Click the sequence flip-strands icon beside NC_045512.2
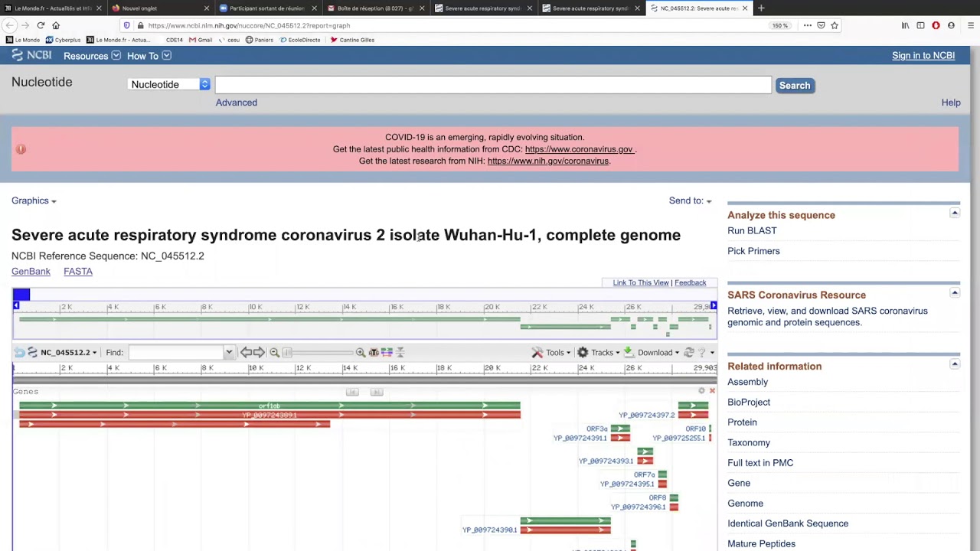Viewport: 980px width, 551px height. 32,352
